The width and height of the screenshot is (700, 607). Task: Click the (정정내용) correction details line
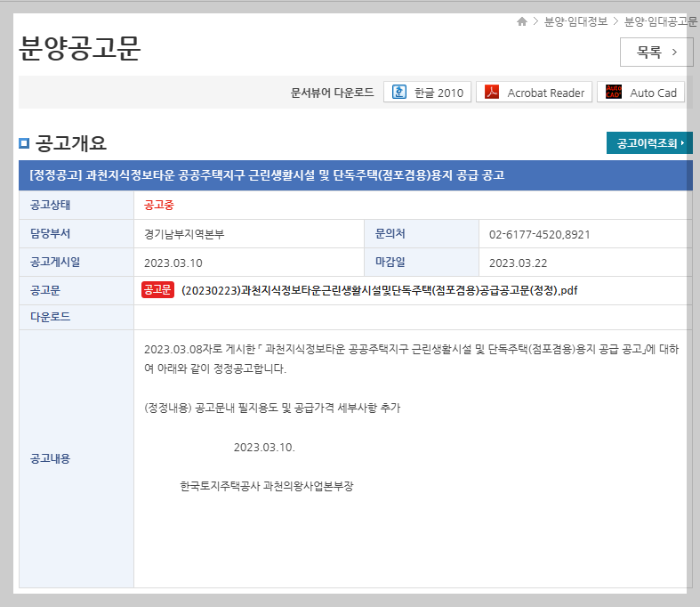click(272, 408)
